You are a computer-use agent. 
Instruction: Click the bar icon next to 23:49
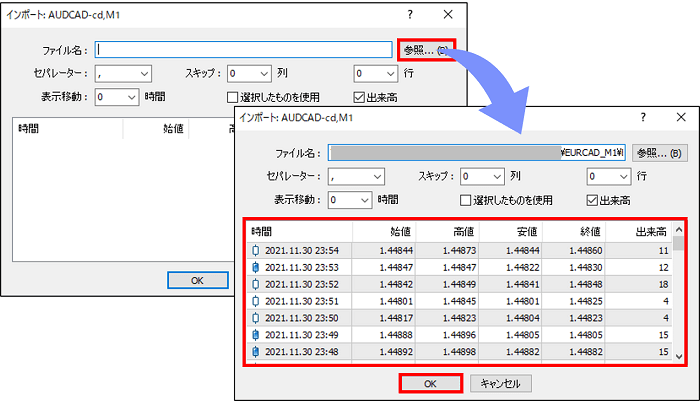(x=256, y=335)
